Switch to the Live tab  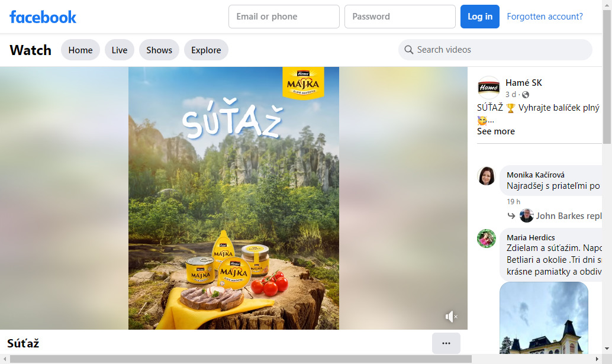(x=120, y=50)
